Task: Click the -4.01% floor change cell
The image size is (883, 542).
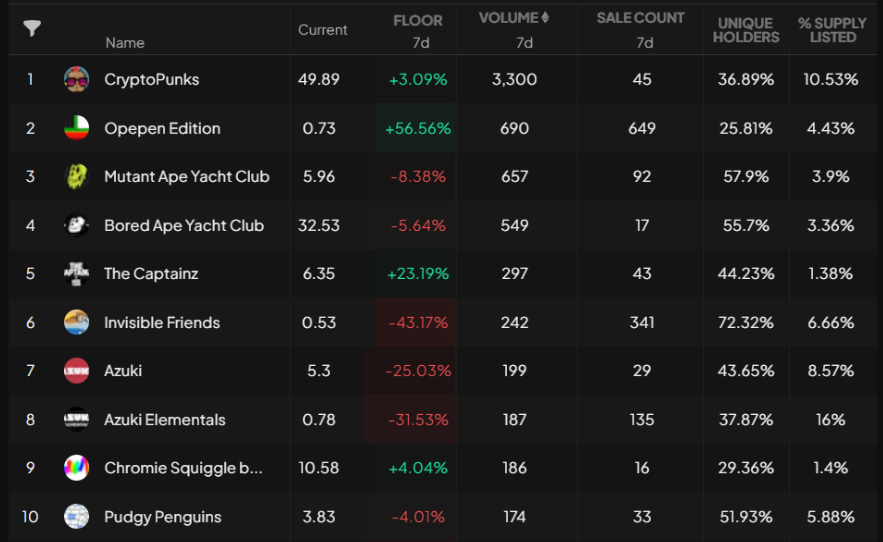Action: coord(418,517)
